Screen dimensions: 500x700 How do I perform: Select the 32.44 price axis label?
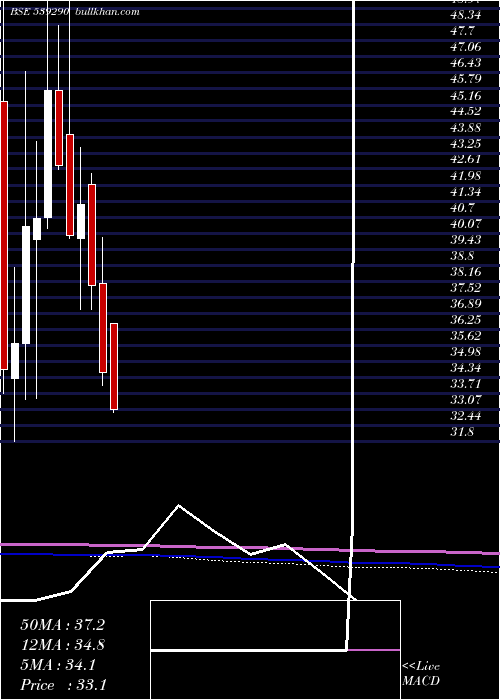[466, 416]
